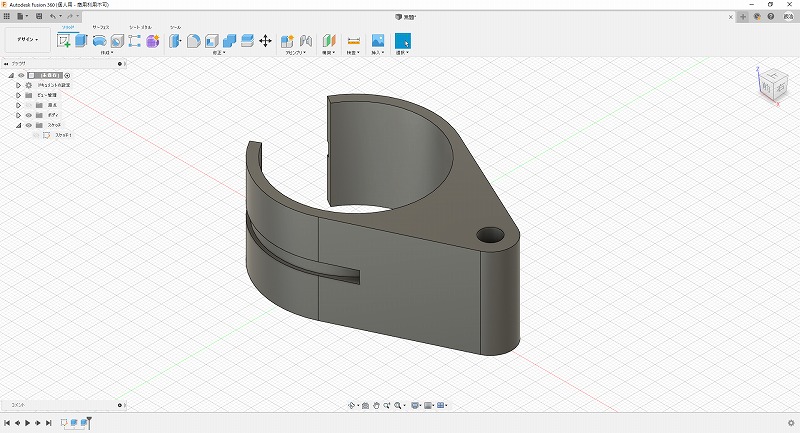Click the blue Select tool icon

[x=402, y=41]
